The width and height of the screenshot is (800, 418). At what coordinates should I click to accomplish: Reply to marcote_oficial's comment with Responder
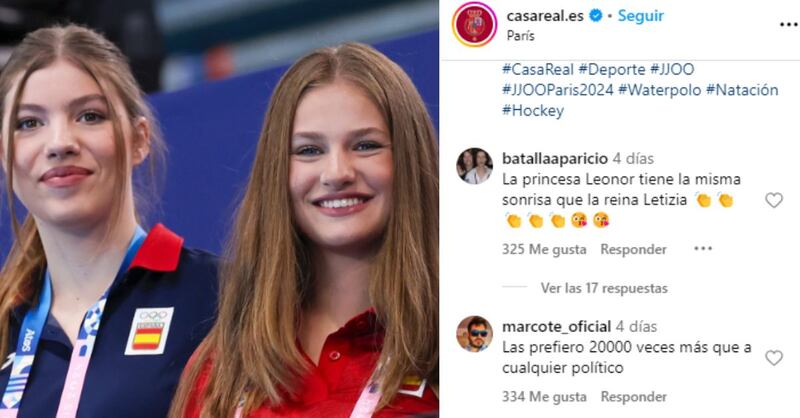coord(633,397)
